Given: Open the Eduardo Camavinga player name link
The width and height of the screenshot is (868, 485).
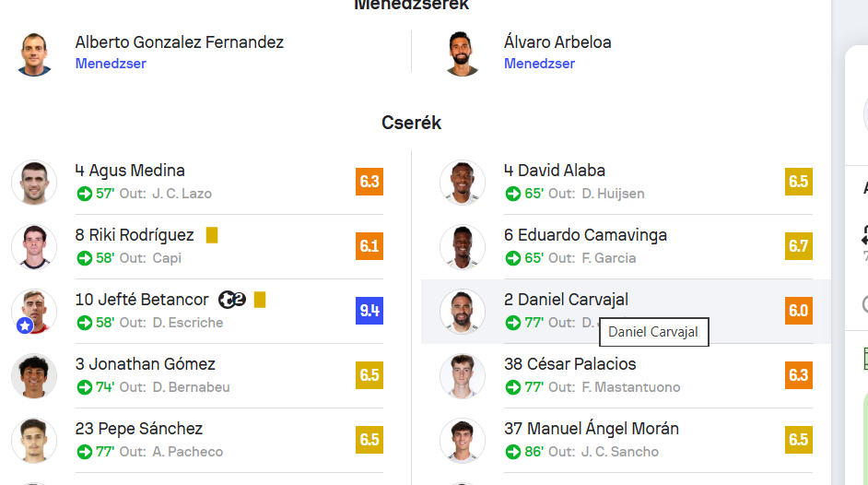Looking at the screenshot, I should click(585, 235).
